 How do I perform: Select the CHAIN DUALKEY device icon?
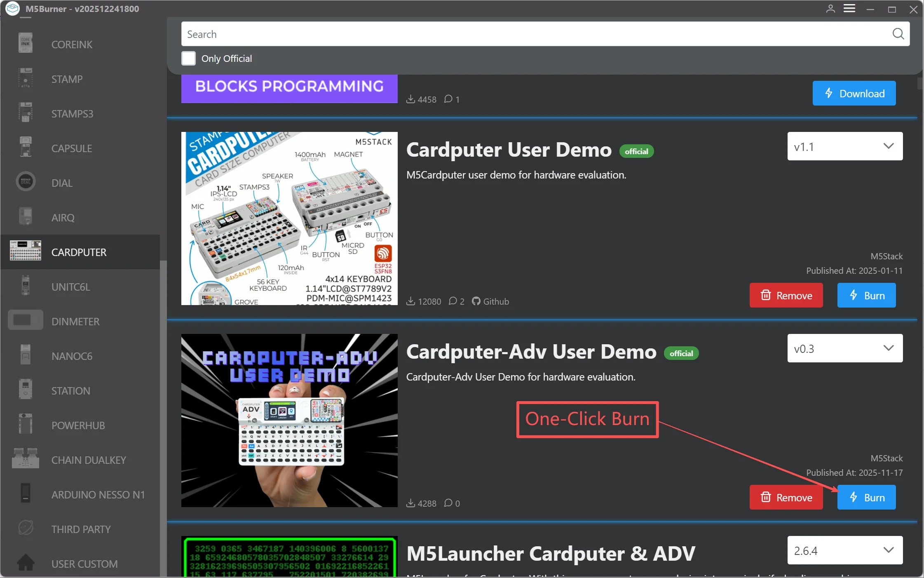click(x=26, y=459)
